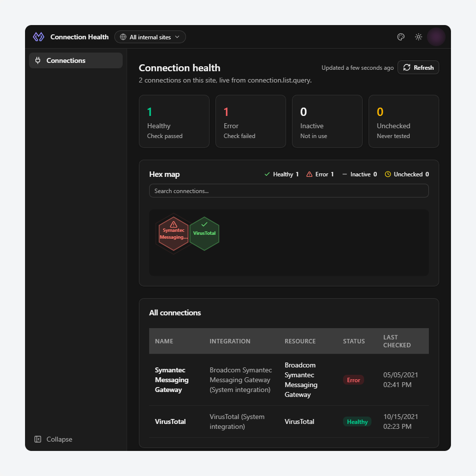Click the Collapse sidebar panel icon
Screen dimensions: 476x476
pos(38,439)
